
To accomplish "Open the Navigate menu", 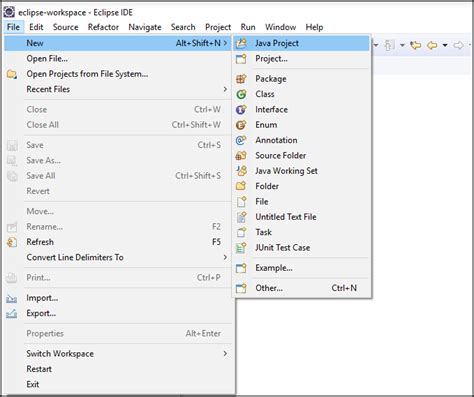I will tap(145, 27).
